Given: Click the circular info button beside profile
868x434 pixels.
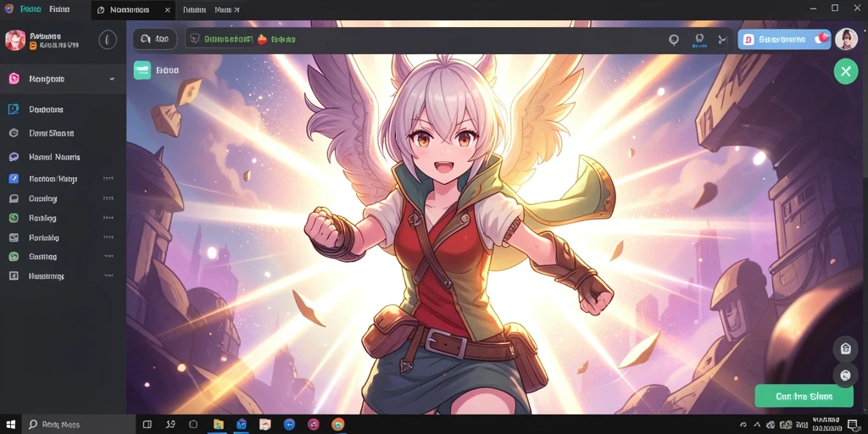Looking at the screenshot, I should (108, 40).
